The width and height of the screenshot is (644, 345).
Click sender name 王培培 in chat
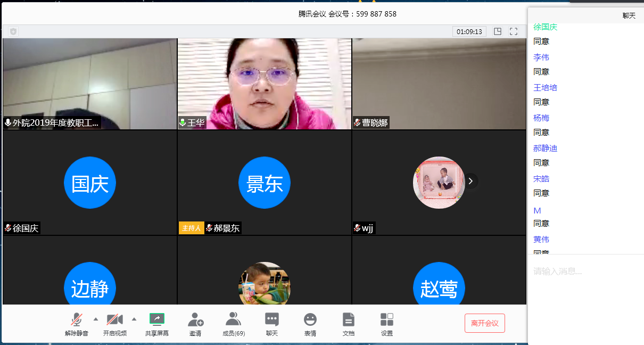[x=546, y=87]
